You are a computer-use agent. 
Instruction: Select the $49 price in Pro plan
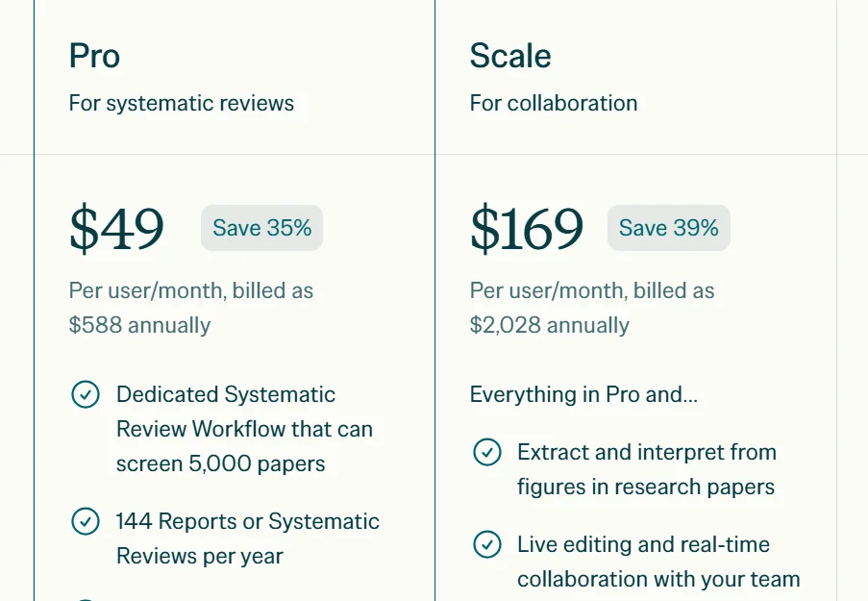(116, 229)
